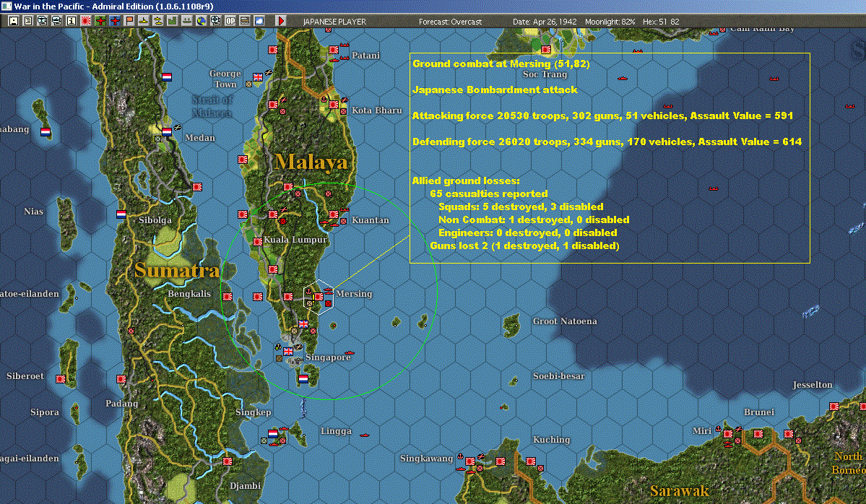
Task: Select Dutch flag unit at Sabang island
Action: pyautogui.click(x=46, y=132)
